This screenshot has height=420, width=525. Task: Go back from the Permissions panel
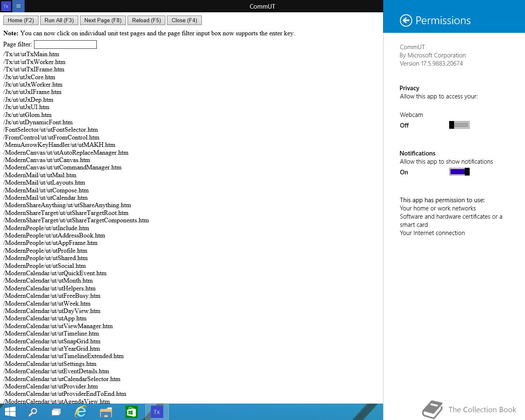tap(406, 21)
